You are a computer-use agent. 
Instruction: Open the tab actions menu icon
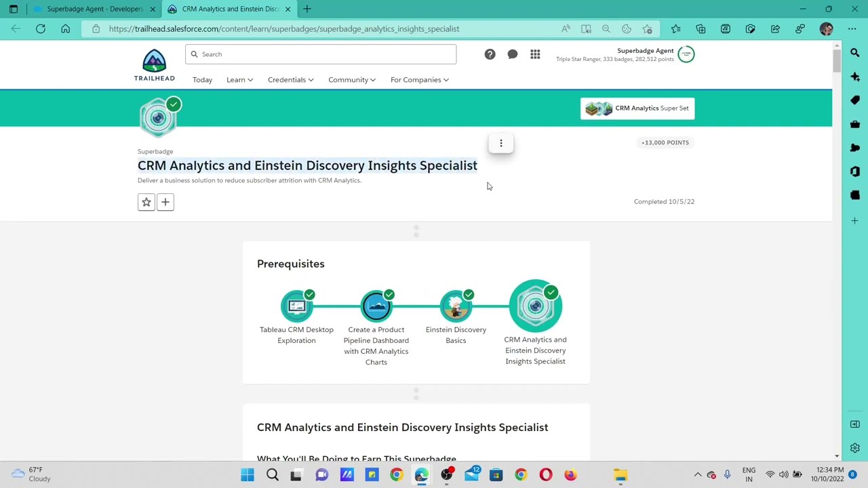14,9
